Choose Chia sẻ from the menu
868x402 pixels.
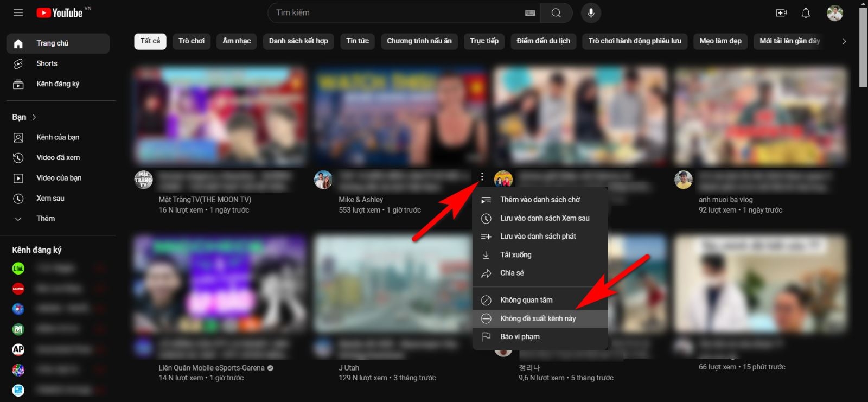(x=540, y=273)
